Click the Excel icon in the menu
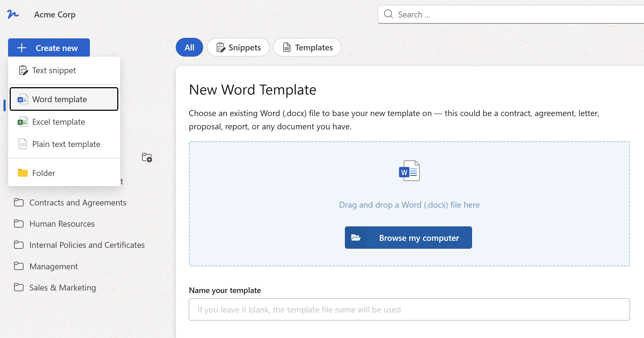The image size is (644, 338). tap(23, 122)
